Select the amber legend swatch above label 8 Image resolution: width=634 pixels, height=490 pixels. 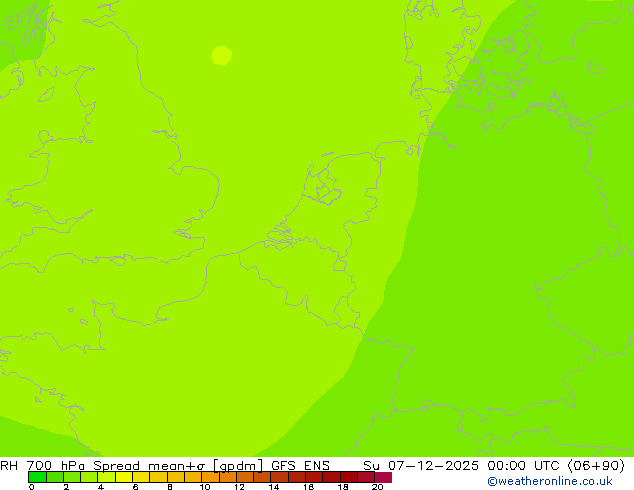[x=176, y=477]
